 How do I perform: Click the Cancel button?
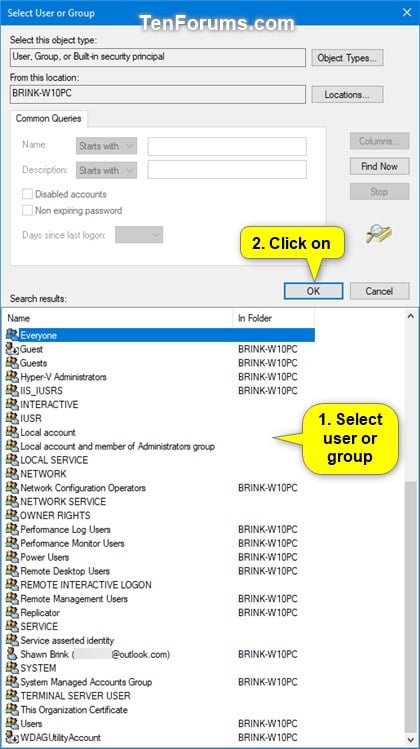click(x=379, y=291)
